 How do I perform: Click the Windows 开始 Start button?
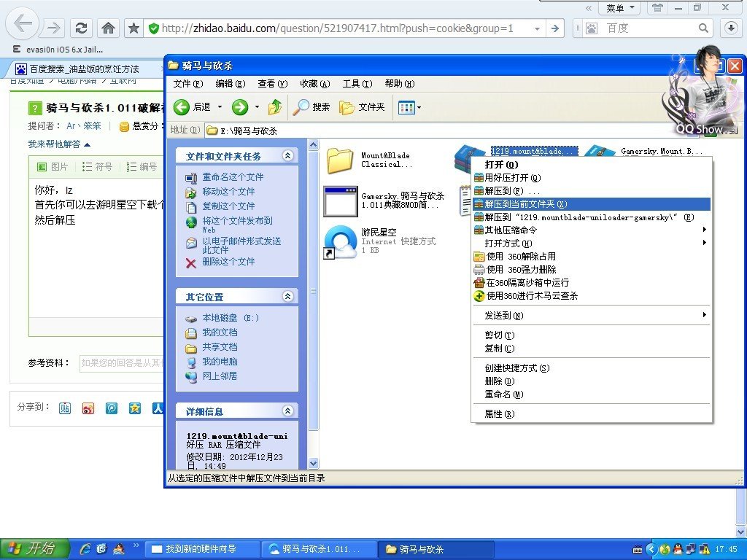34,549
